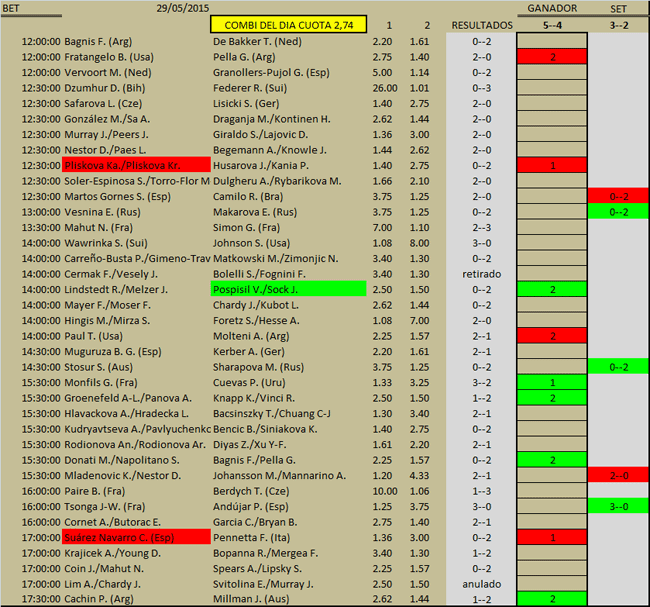Click Kerber A. (Ger) cell

[249, 352]
